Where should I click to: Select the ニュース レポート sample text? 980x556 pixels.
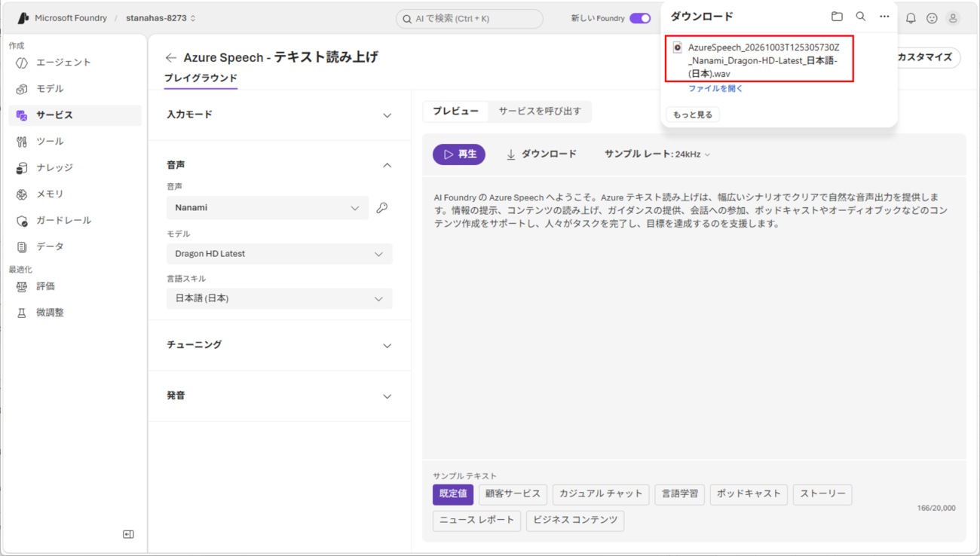click(x=476, y=521)
